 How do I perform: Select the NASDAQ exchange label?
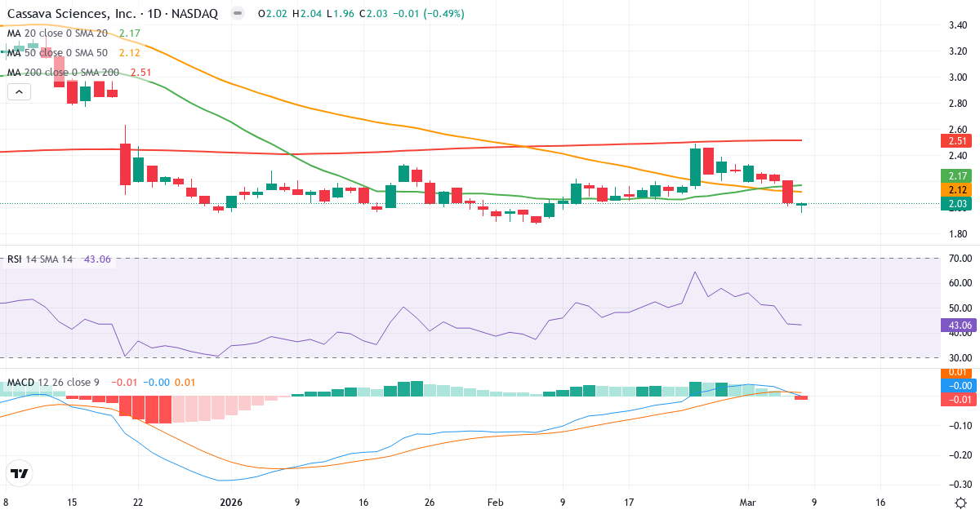tap(197, 13)
